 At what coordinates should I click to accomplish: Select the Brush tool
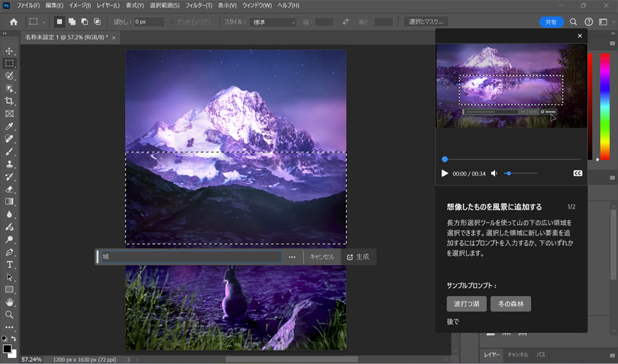[x=9, y=151]
